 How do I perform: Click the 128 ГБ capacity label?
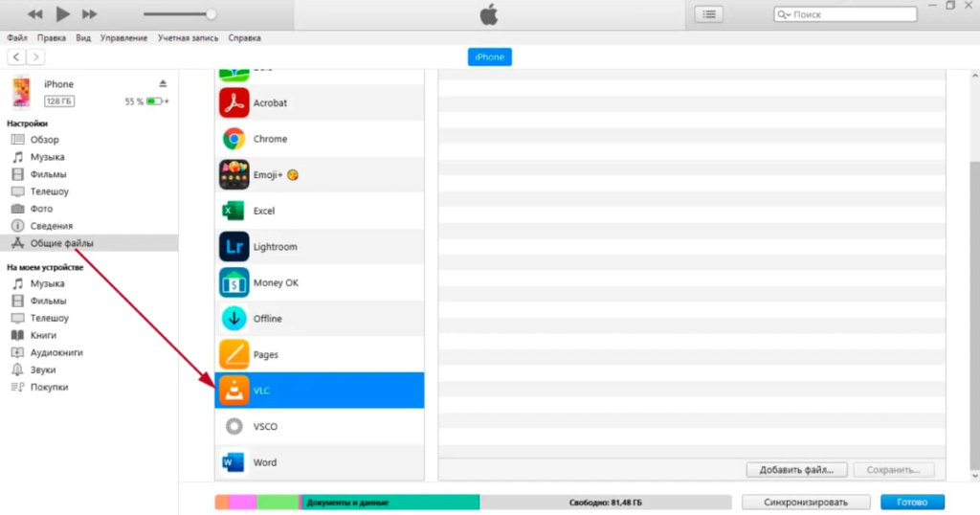[58, 101]
